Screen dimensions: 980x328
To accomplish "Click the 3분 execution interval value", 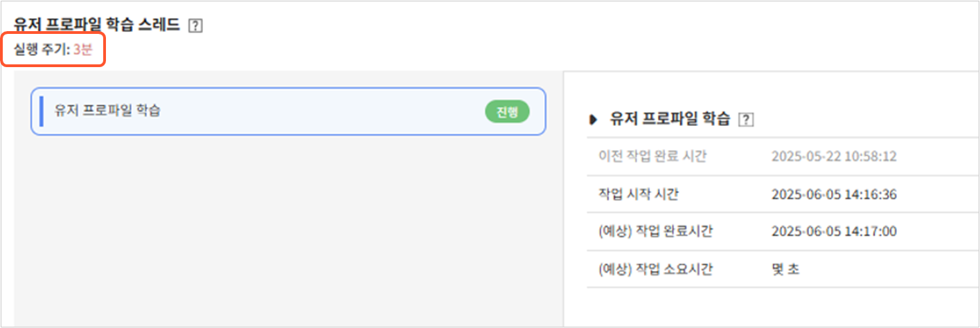I will click(82, 50).
